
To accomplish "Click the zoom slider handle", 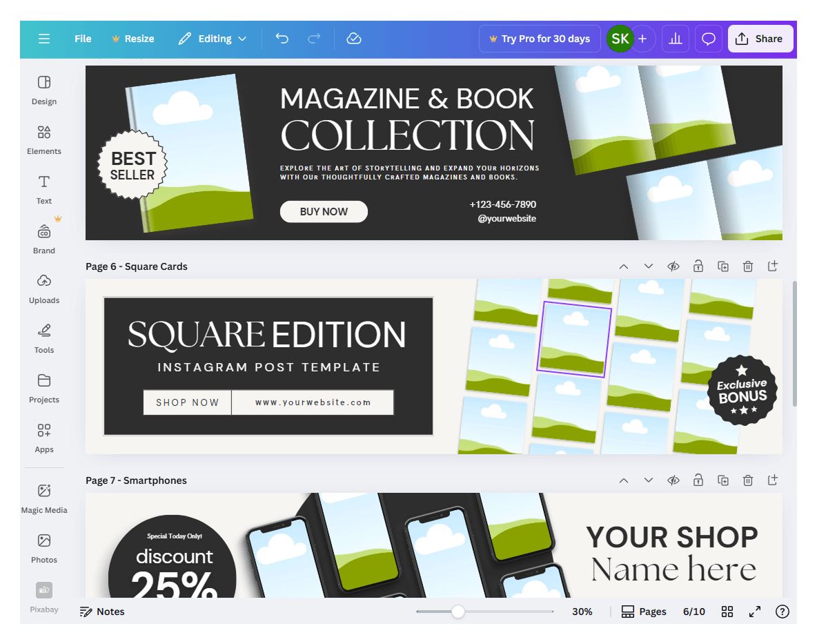I will pyautogui.click(x=458, y=612).
